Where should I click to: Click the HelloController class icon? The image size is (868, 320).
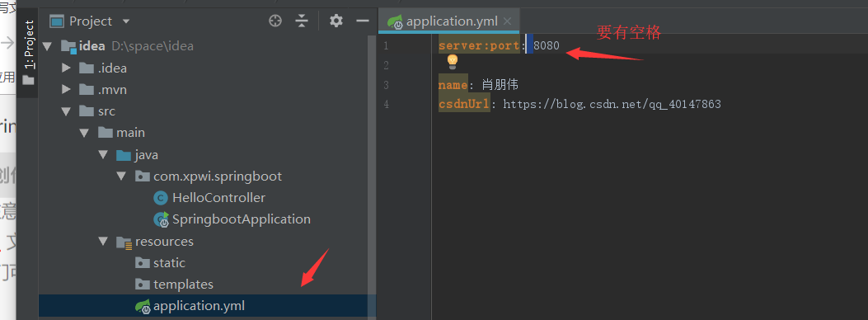pyautogui.click(x=161, y=198)
